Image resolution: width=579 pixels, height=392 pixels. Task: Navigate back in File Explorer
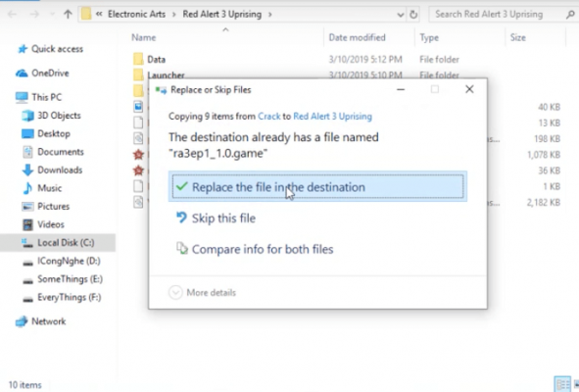12,15
